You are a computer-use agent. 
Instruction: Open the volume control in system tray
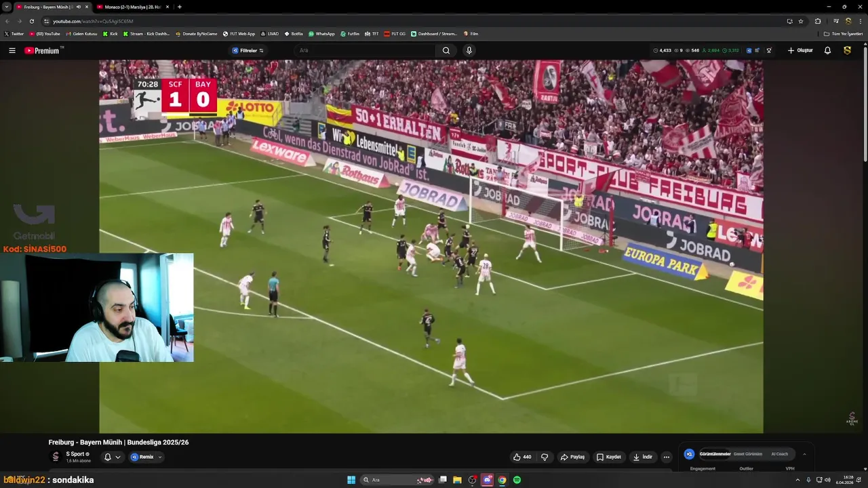[x=827, y=480]
